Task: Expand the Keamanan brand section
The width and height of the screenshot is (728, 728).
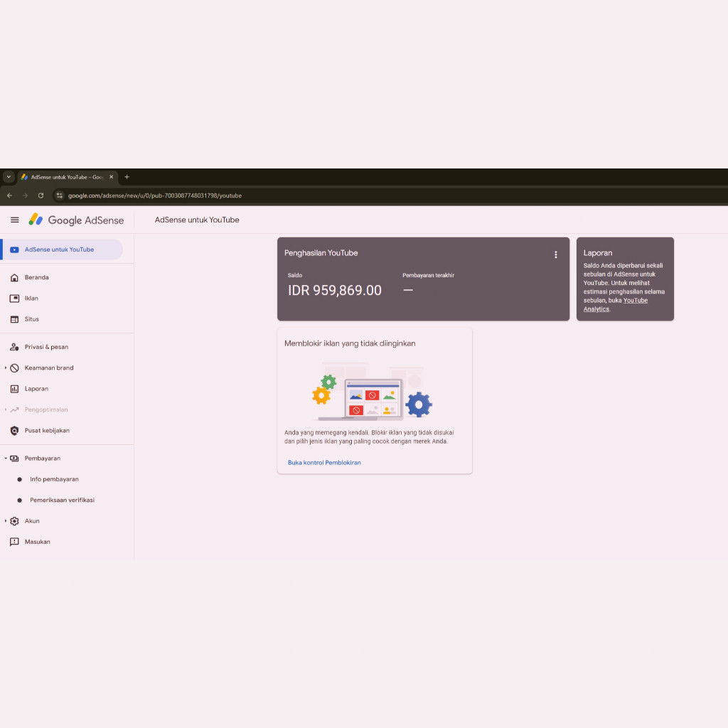Action: coord(6,368)
